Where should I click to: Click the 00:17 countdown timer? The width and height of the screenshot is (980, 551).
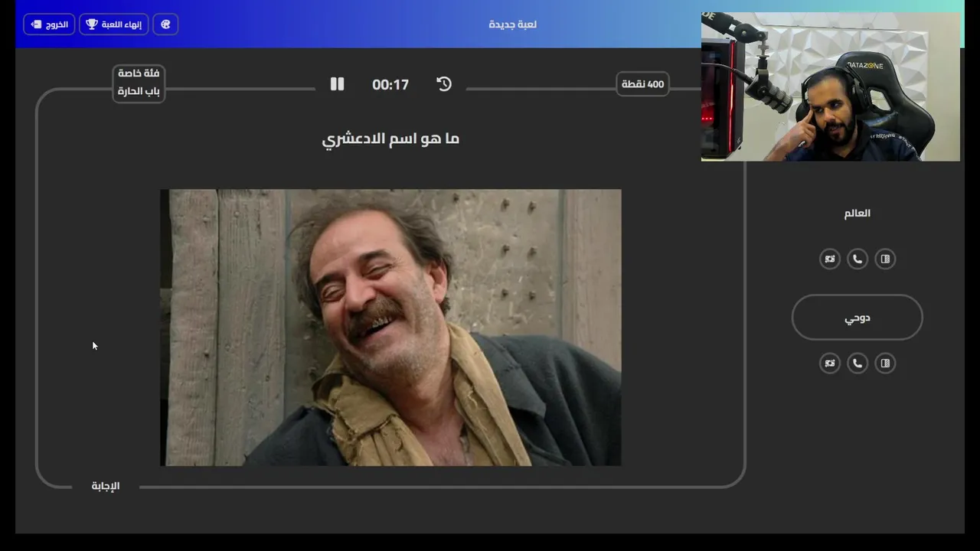[x=390, y=85]
